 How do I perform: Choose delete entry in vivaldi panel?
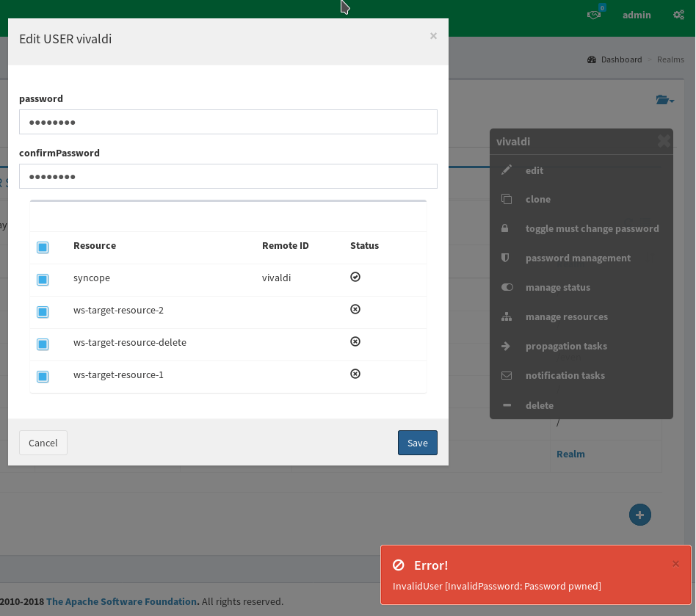[x=540, y=405]
